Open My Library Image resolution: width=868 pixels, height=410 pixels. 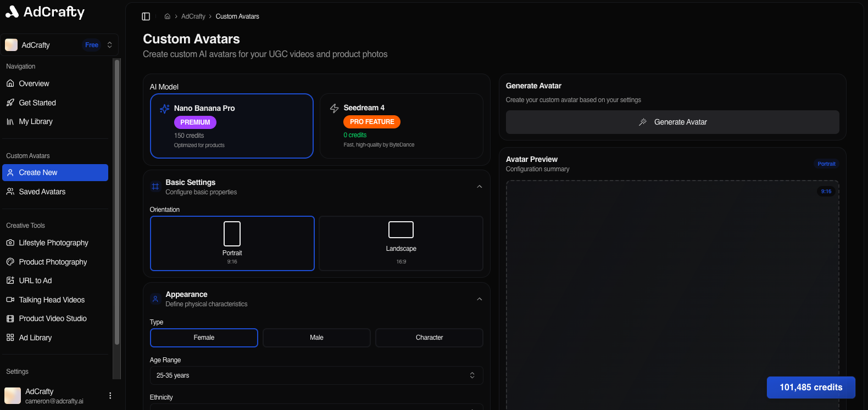(55, 121)
